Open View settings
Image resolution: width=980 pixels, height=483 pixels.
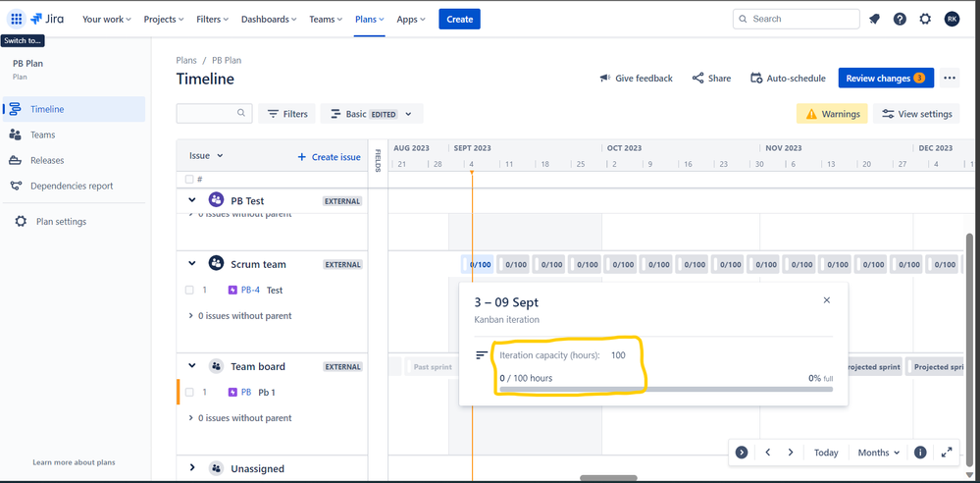(916, 114)
